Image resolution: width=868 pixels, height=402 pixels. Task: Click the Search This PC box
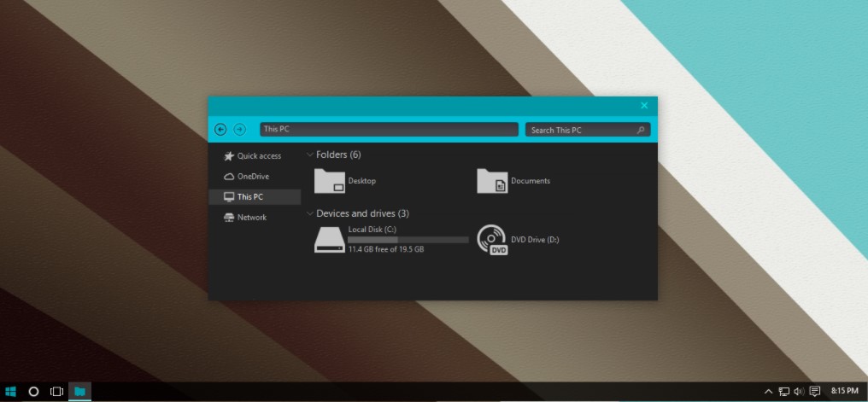(x=581, y=131)
